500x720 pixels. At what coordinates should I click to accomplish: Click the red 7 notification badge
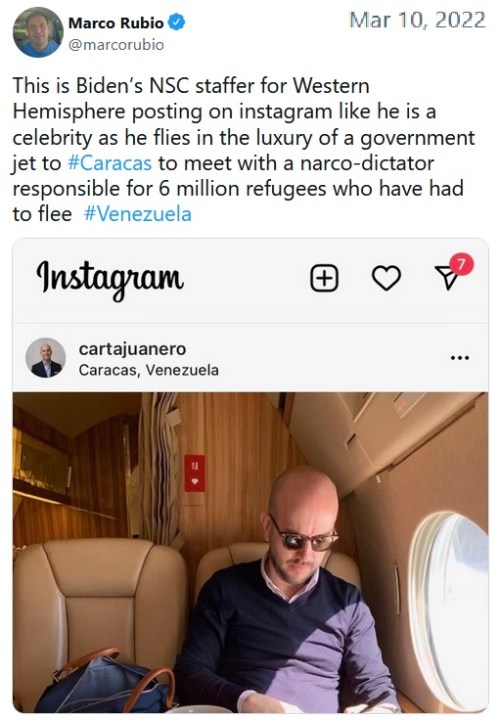pos(461,264)
